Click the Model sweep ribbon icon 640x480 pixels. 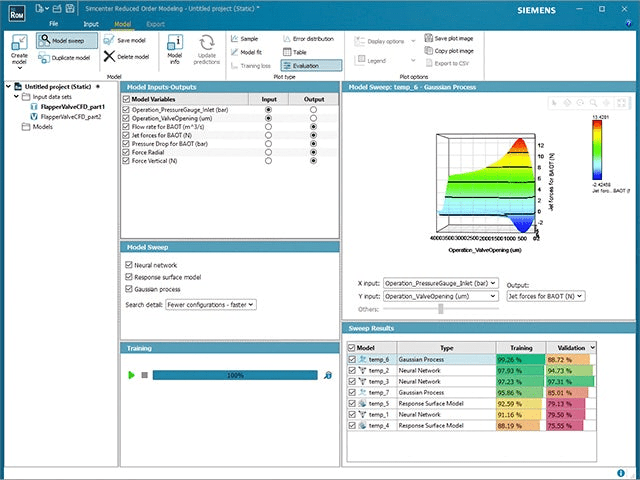click(60, 41)
